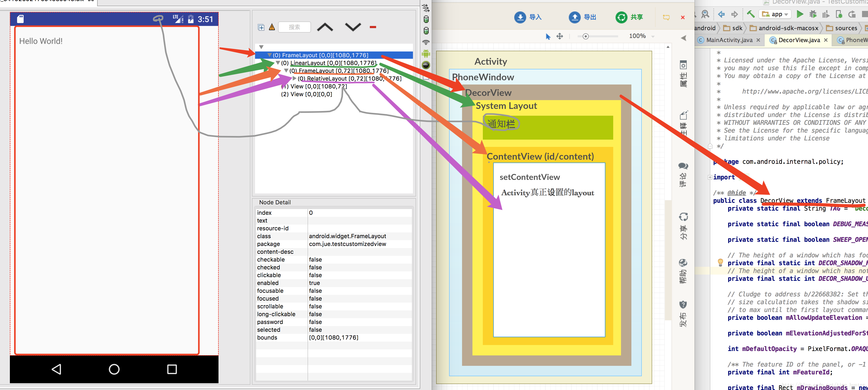Click the setContentView white box in diagram
868x390 pixels.
(549, 250)
